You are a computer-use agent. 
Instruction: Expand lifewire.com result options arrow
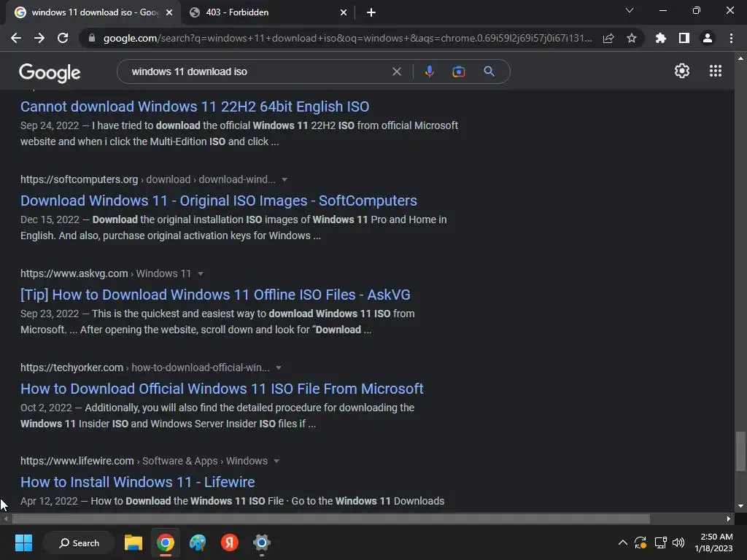click(276, 461)
